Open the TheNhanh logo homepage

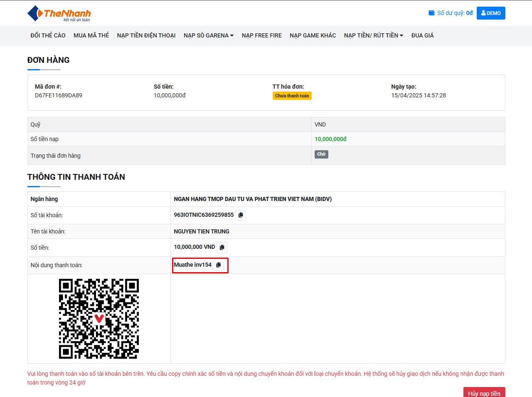tap(59, 13)
